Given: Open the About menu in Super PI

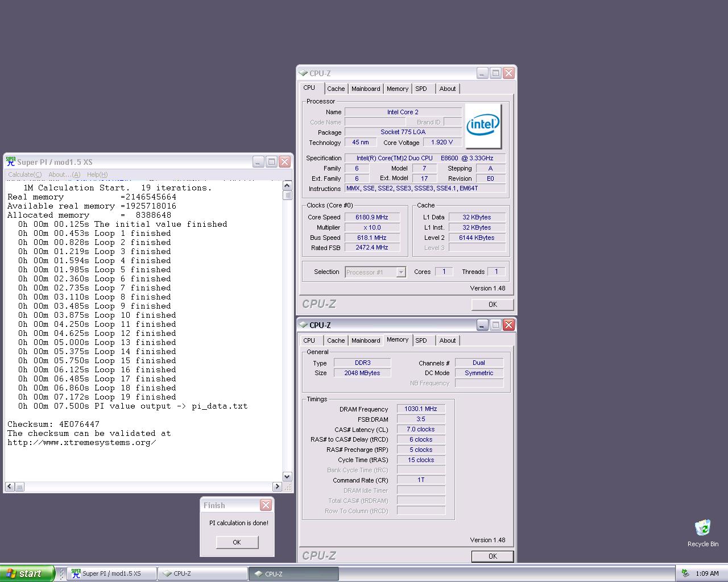Looking at the screenshot, I should tap(64, 174).
